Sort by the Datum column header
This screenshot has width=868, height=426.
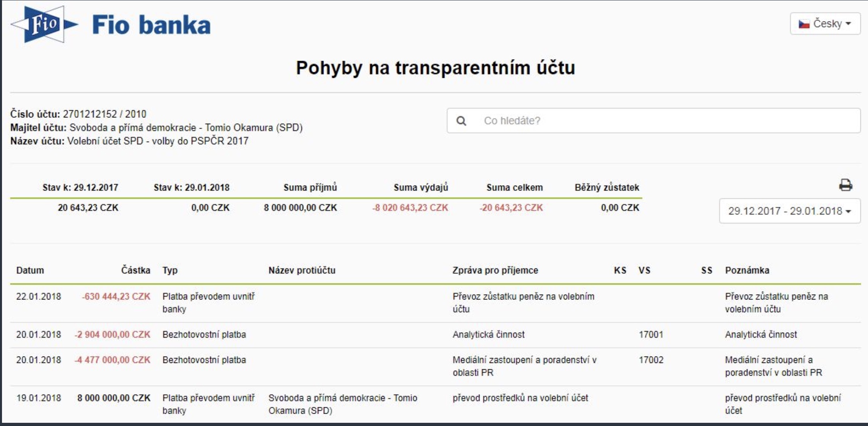[x=30, y=270]
